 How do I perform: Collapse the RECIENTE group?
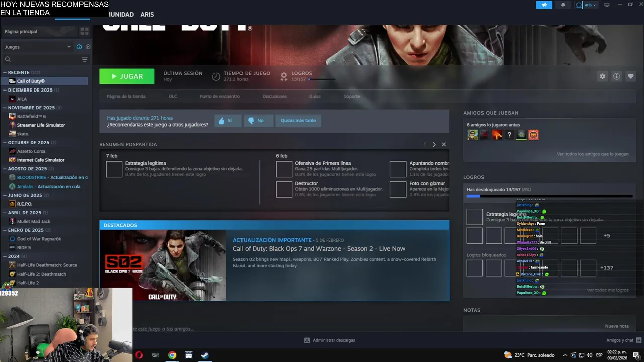click(5, 72)
